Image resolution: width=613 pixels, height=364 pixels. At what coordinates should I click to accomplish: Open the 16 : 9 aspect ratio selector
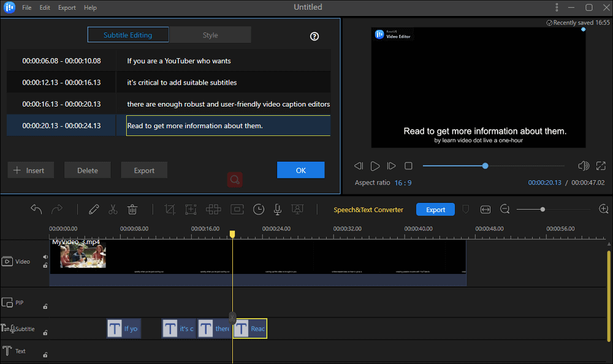[x=403, y=183]
